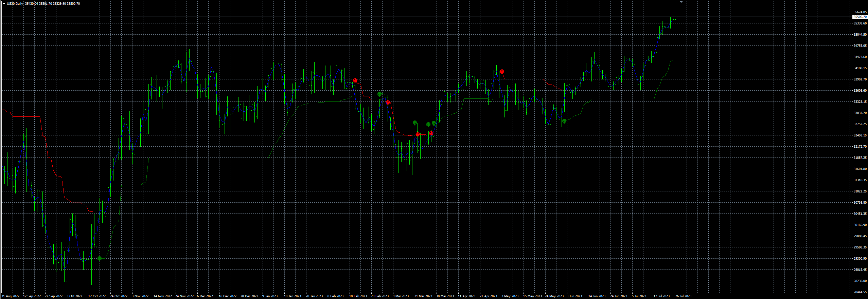Click the red signal dot right of the 28 Feb green dot
The width and height of the screenshot is (868, 299).
pyautogui.click(x=388, y=102)
